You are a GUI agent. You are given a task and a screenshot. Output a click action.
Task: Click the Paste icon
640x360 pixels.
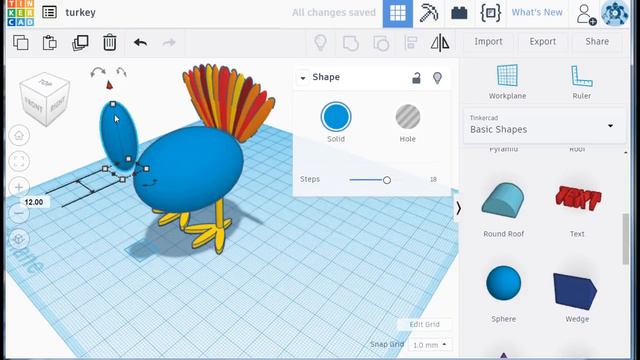[49, 42]
